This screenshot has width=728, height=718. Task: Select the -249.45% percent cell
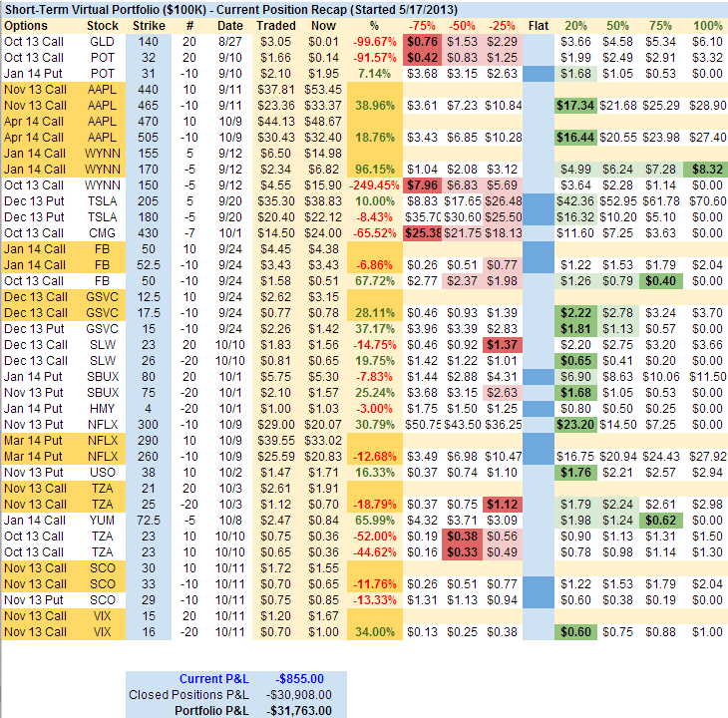(371, 184)
